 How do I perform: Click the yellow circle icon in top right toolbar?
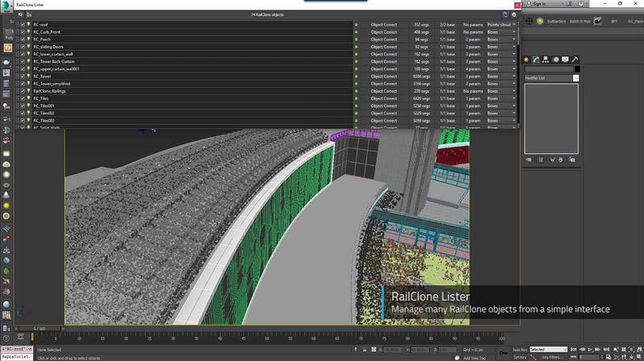539,21
